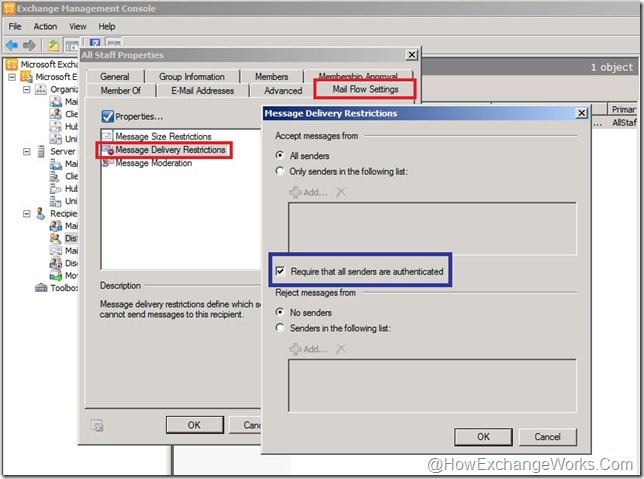
Task: Select the Recipient Configuration tree icon
Action: [x=40, y=213]
